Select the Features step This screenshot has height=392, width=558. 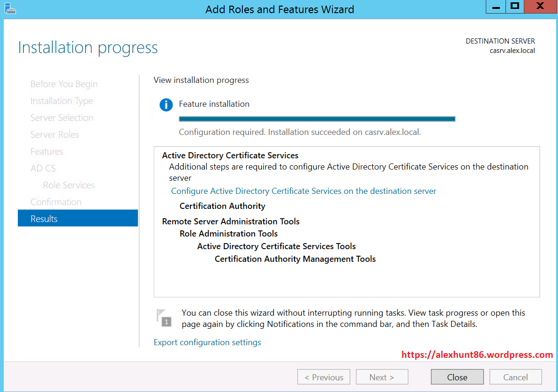click(47, 152)
